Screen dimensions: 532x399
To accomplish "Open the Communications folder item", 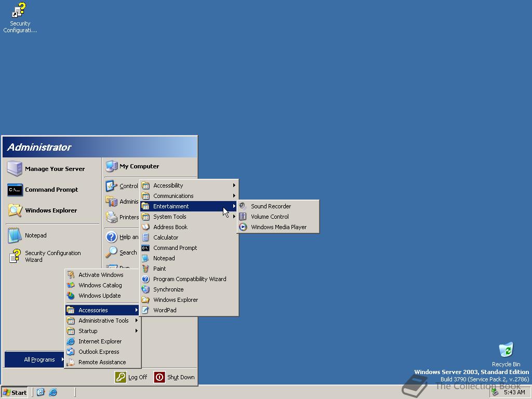I will pyautogui.click(x=189, y=196).
